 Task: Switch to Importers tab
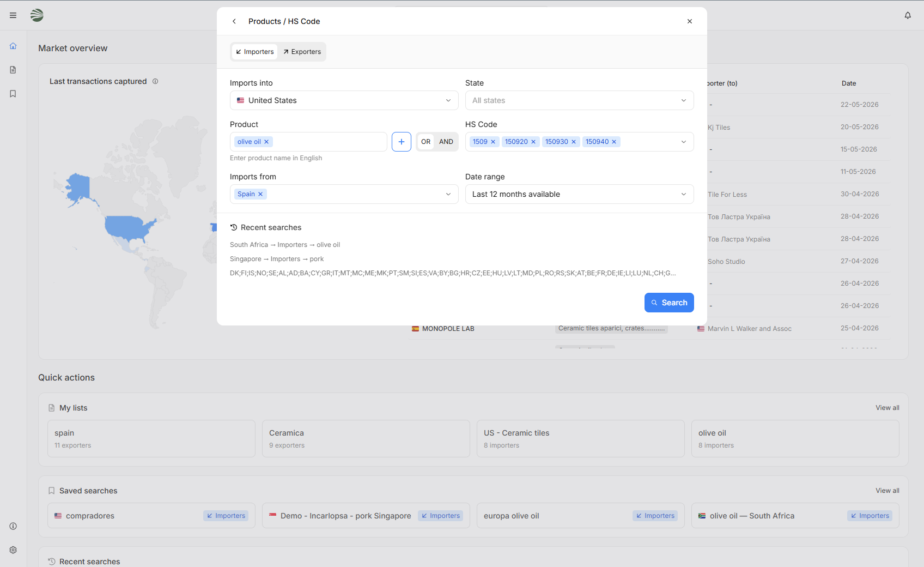[255, 52]
